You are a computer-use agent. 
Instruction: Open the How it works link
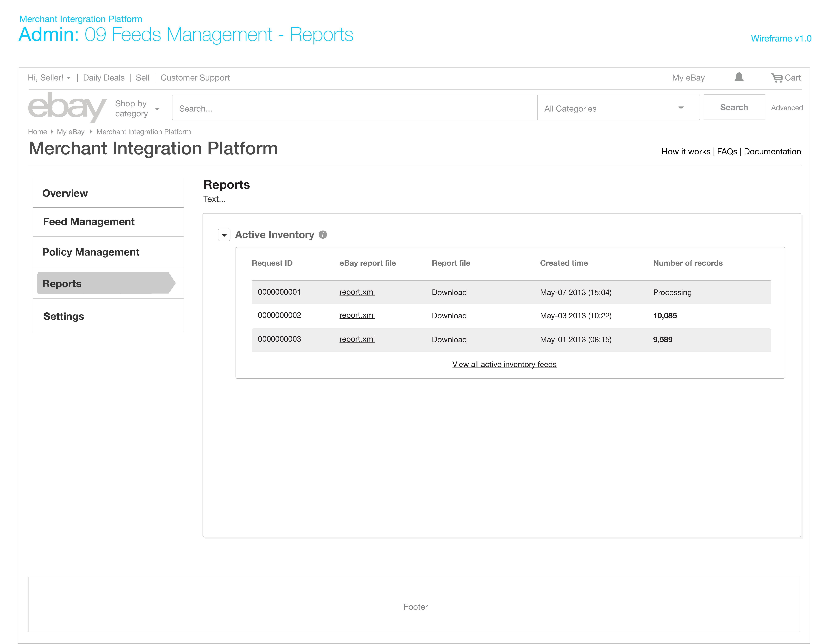[686, 151]
